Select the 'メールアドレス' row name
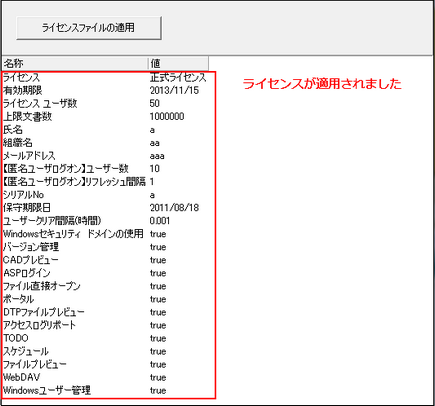This screenshot has width=435, height=406. click(29, 156)
